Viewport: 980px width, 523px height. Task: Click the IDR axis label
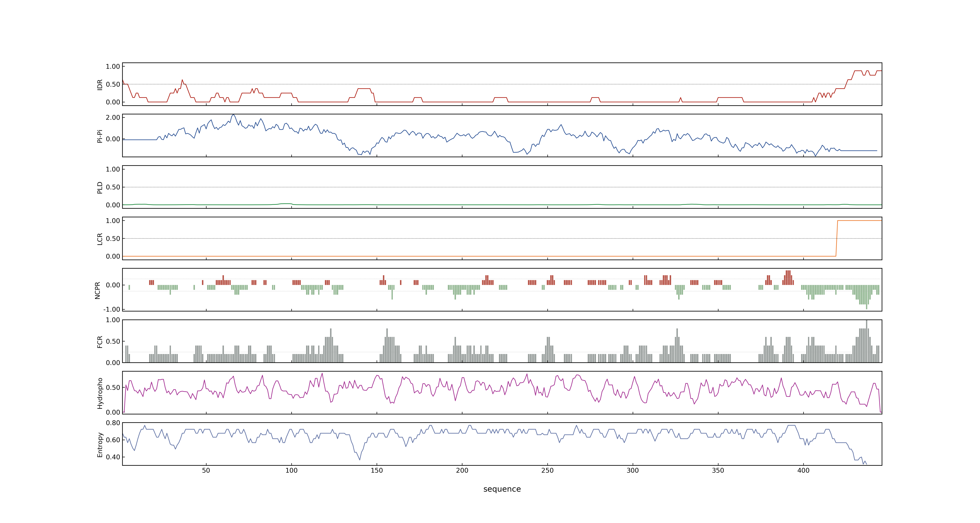100,85
